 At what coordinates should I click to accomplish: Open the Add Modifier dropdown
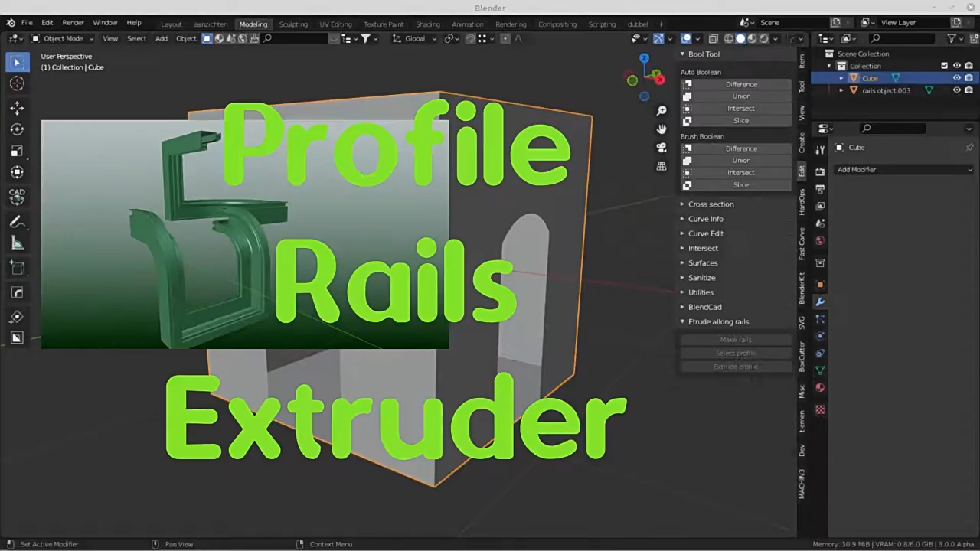[x=903, y=170]
